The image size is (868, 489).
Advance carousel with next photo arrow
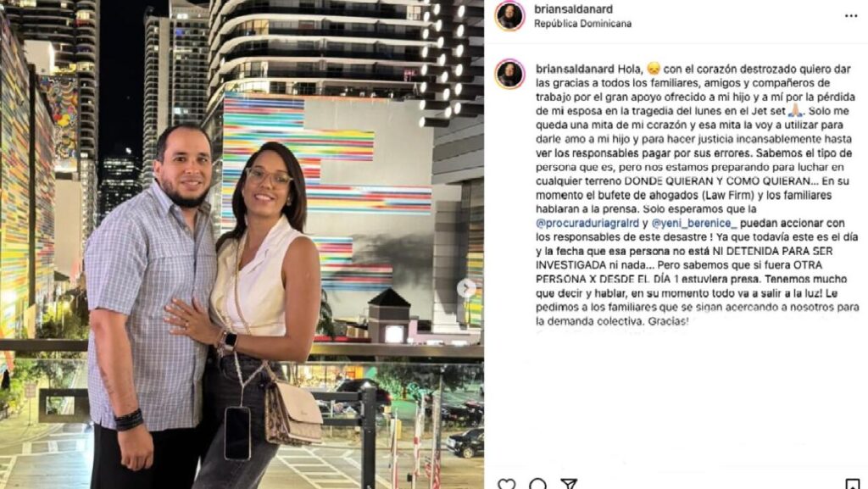tap(466, 288)
